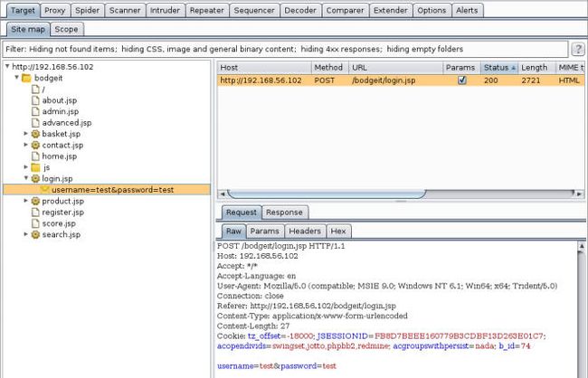Screen dimensions: 588x378
Task: Select the username=test&password=test tree entry
Action: coord(107,190)
